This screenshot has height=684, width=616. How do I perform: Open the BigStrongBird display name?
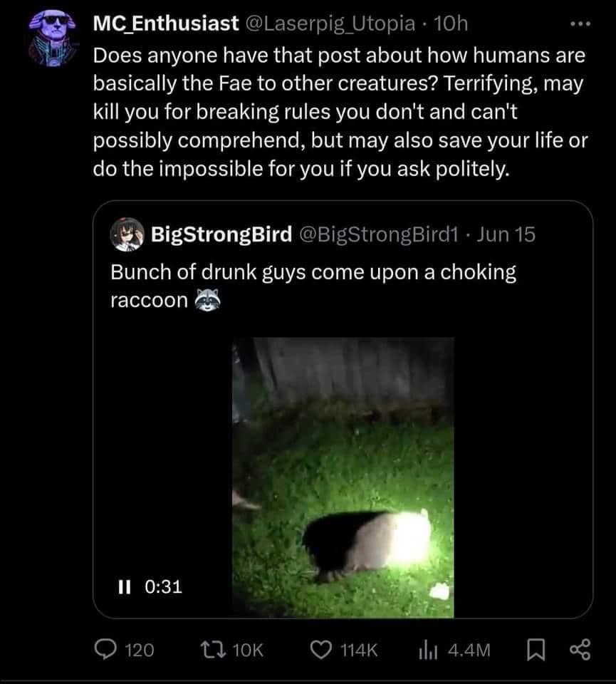(x=220, y=235)
